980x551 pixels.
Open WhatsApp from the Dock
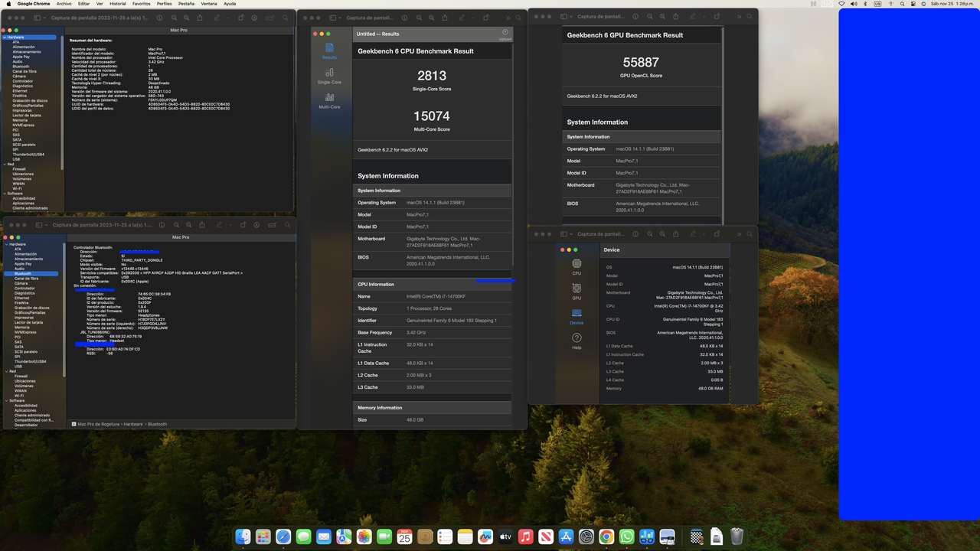(x=626, y=536)
